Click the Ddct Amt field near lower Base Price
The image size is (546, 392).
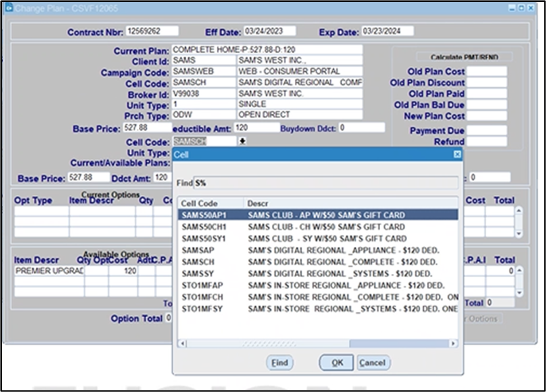(x=162, y=177)
